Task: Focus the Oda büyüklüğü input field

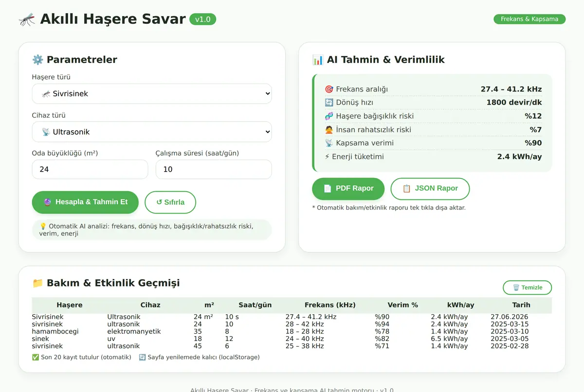Action: (x=90, y=169)
